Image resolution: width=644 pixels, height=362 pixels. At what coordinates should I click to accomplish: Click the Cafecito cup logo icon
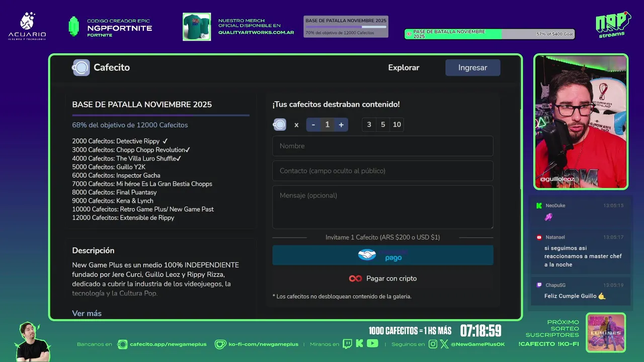(81, 67)
